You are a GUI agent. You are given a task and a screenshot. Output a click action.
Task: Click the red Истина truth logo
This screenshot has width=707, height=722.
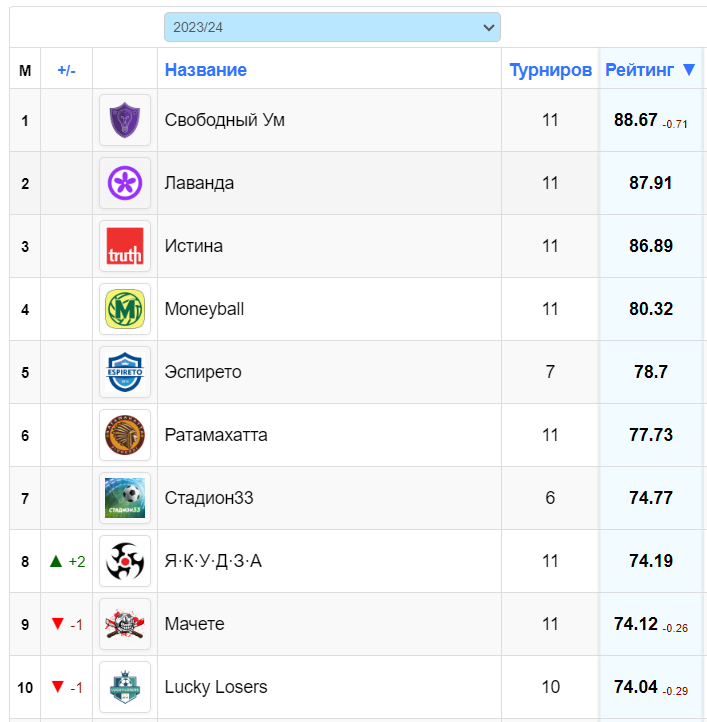125,246
